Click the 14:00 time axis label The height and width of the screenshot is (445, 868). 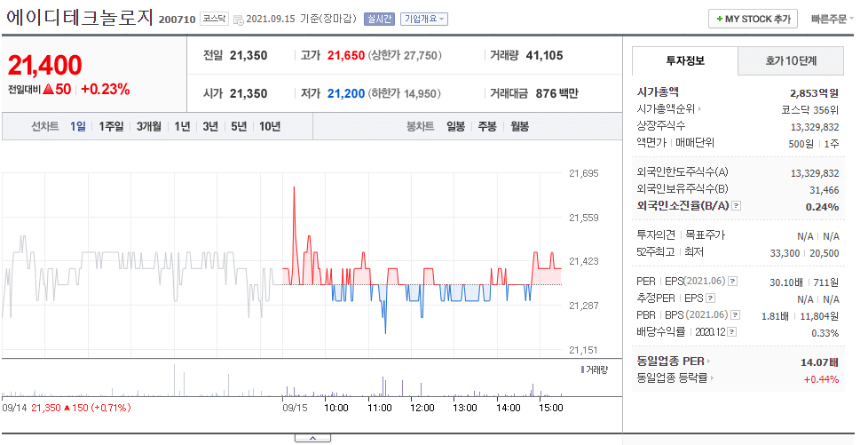(x=509, y=408)
